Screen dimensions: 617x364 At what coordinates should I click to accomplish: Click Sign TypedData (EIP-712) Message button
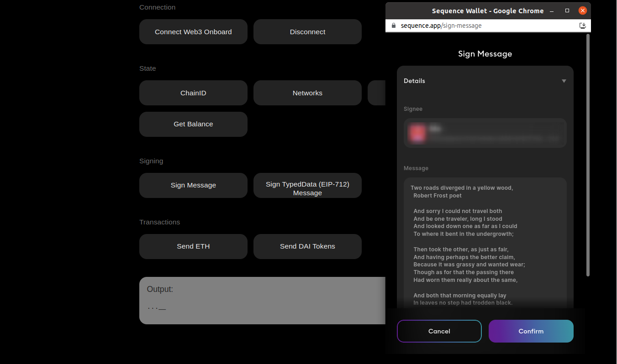pyautogui.click(x=307, y=185)
